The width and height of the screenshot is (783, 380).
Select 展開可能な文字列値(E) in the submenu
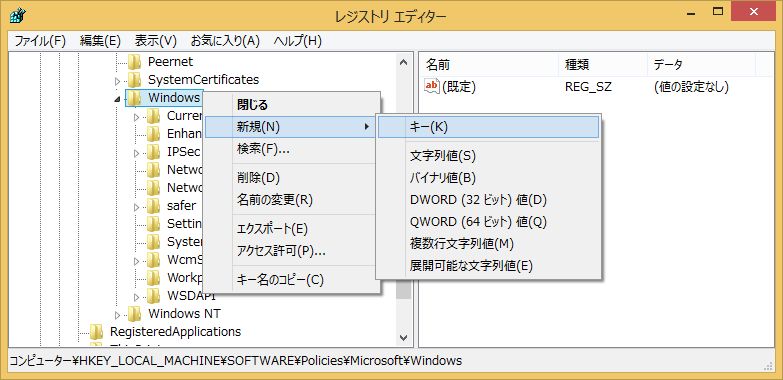(488, 266)
